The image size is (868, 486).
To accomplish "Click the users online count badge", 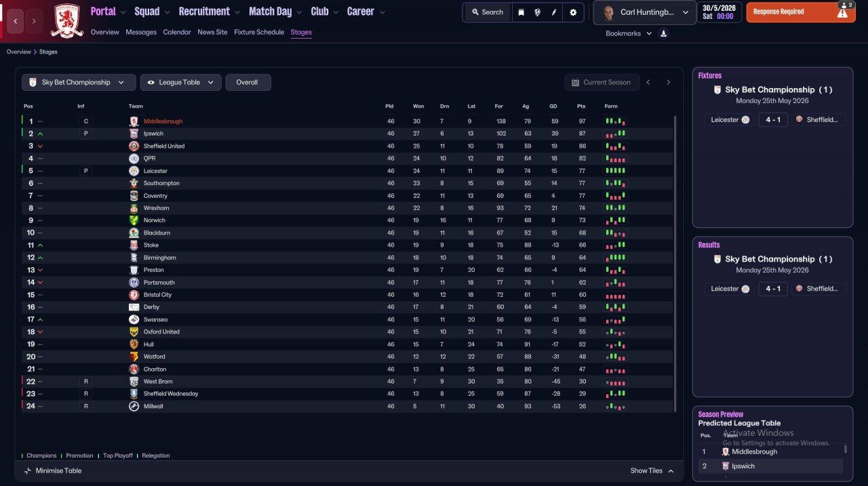I will (848, 5).
